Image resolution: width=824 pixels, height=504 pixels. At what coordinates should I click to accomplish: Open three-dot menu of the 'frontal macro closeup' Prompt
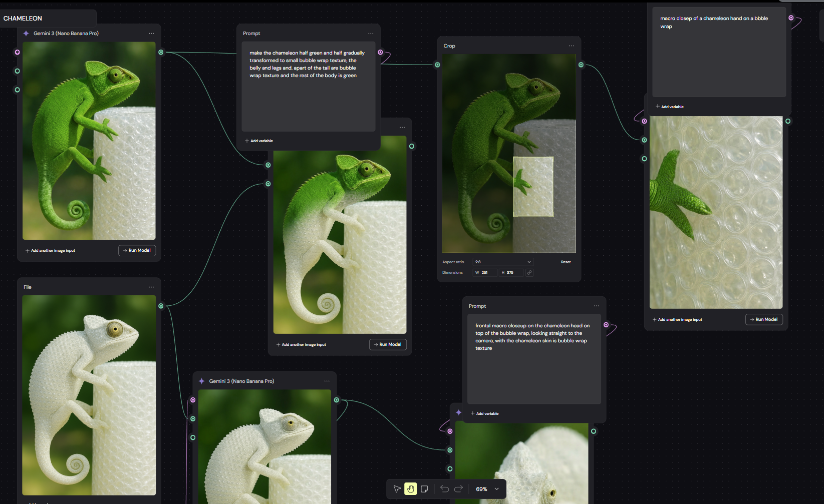click(597, 306)
